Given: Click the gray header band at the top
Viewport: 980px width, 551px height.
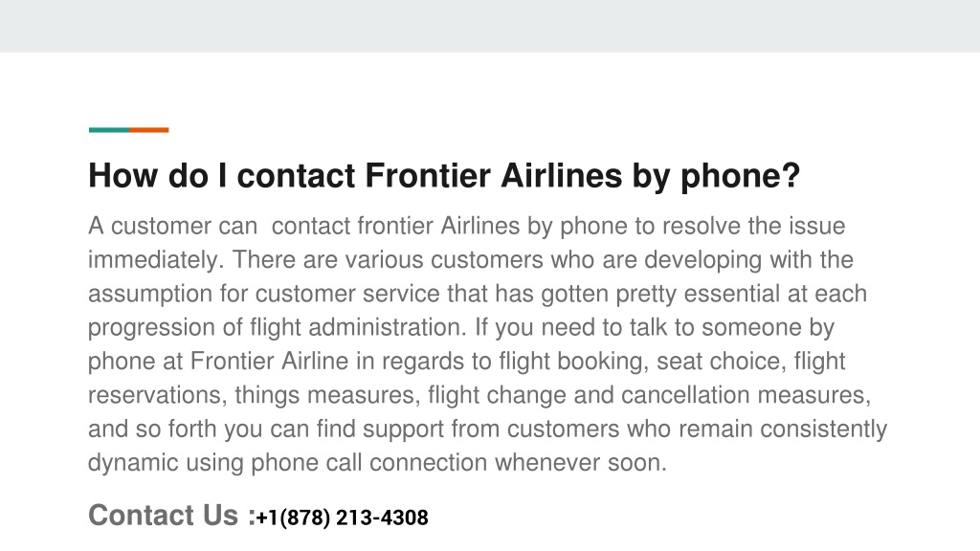Looking at the screenshot, I should [x=490, y=26].
